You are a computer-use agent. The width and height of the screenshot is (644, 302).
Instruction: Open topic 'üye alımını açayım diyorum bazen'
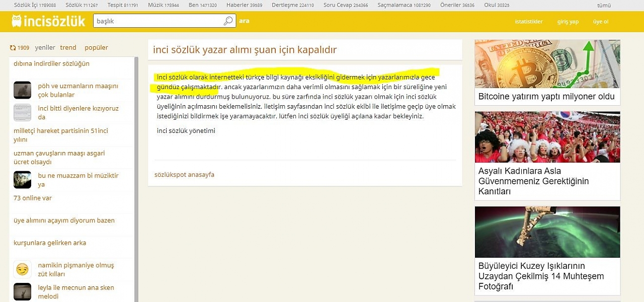(x=64, y=220)
